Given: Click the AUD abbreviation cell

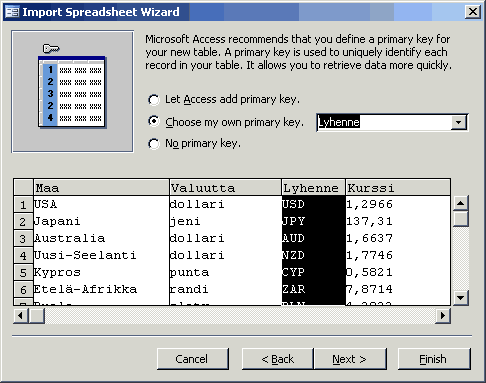Looking at the screenshot, I should tap(313, 238).
